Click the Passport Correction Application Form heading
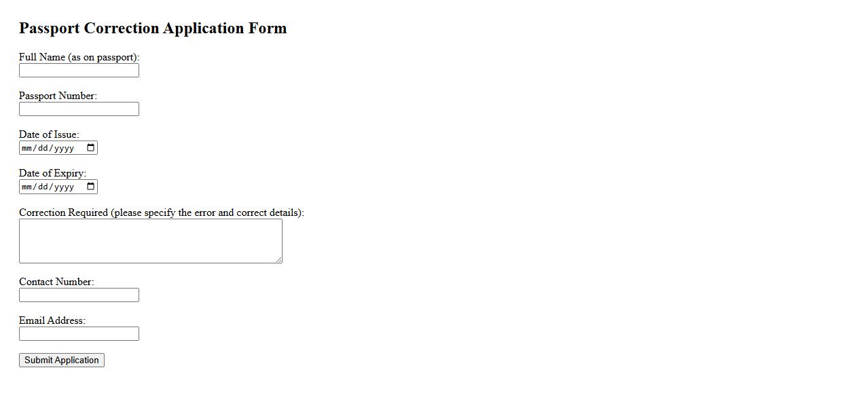868x408 pixels. (x=153, y=29)
